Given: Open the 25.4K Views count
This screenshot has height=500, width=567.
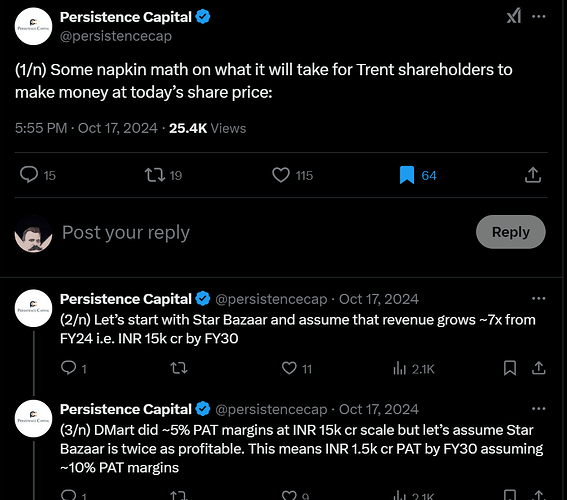Looking at the screenshot, I should 208,128.
